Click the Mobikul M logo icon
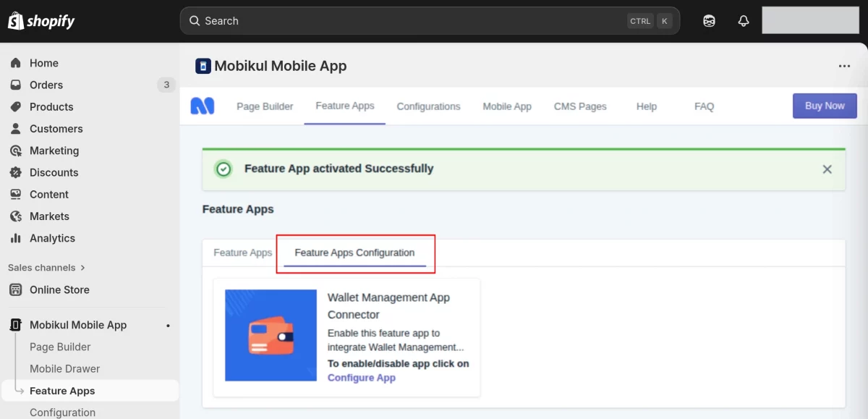The width and height of the screenshot is (868, 419). click(203, 106)
